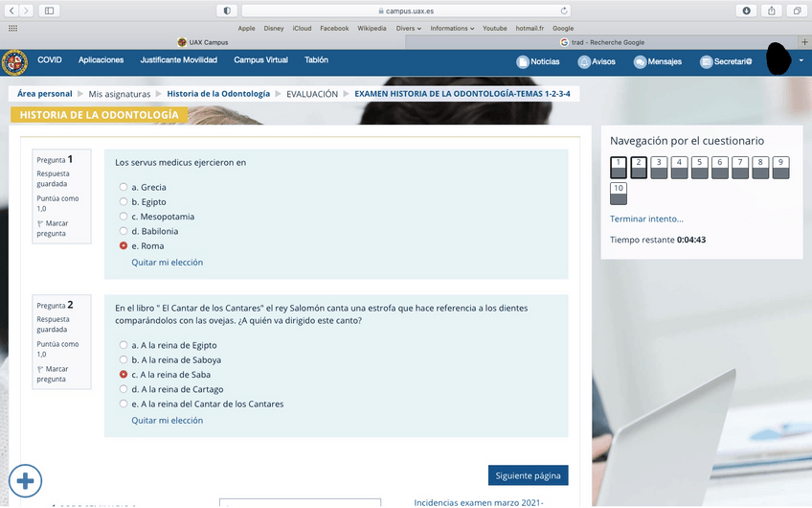This screenshot has height=508, width=812.
Task: Clear question 2 choice with Quitar mi elección
Action: [167, 421]
